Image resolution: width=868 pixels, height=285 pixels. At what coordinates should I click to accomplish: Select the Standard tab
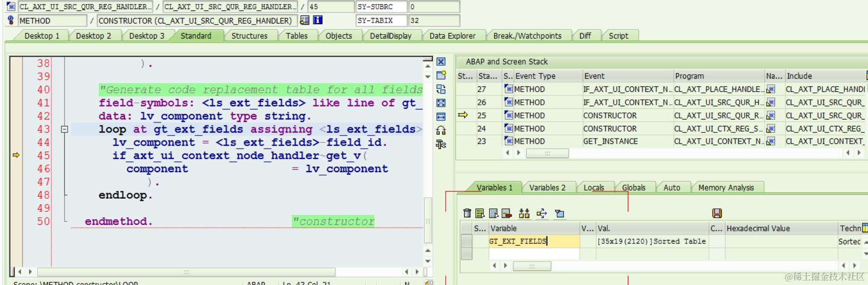point(196,36)
